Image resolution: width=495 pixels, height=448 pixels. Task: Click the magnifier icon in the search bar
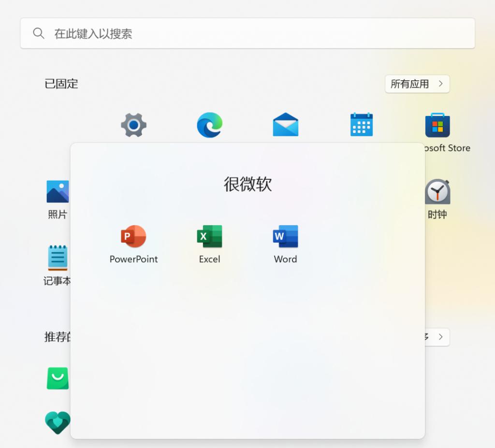click(39, 33)
